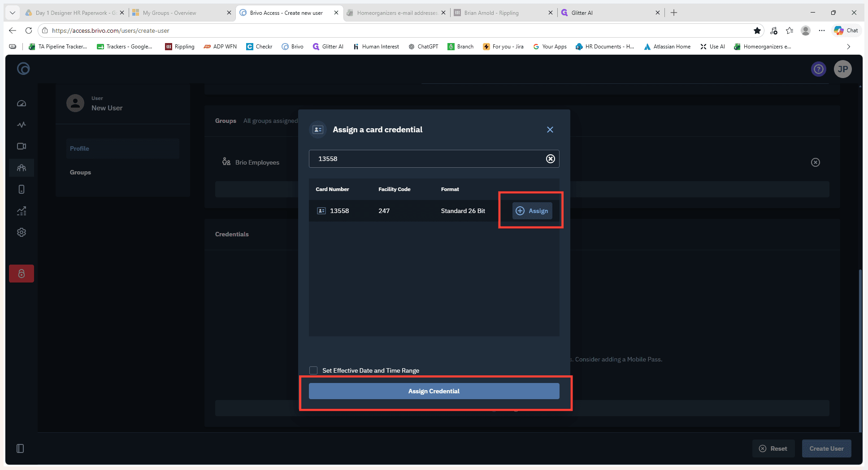Click the red lockdown icon in sidebar
868x470 pixels.
click(x=22, y=274)
